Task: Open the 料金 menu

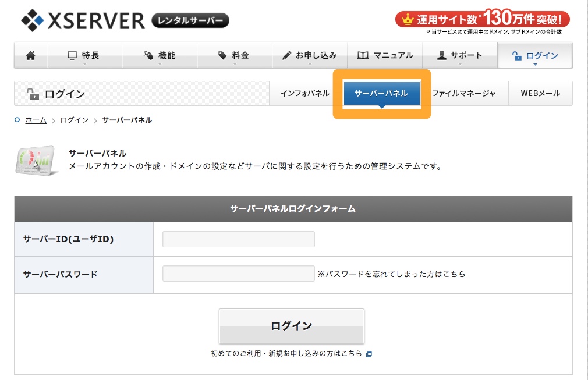Action: [x=235, y=55]
